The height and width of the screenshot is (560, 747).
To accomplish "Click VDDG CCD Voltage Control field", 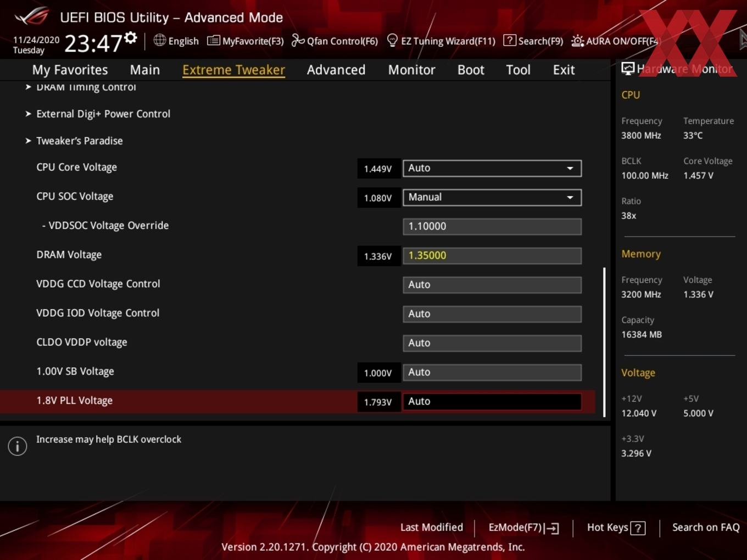I will coord(492,284).
